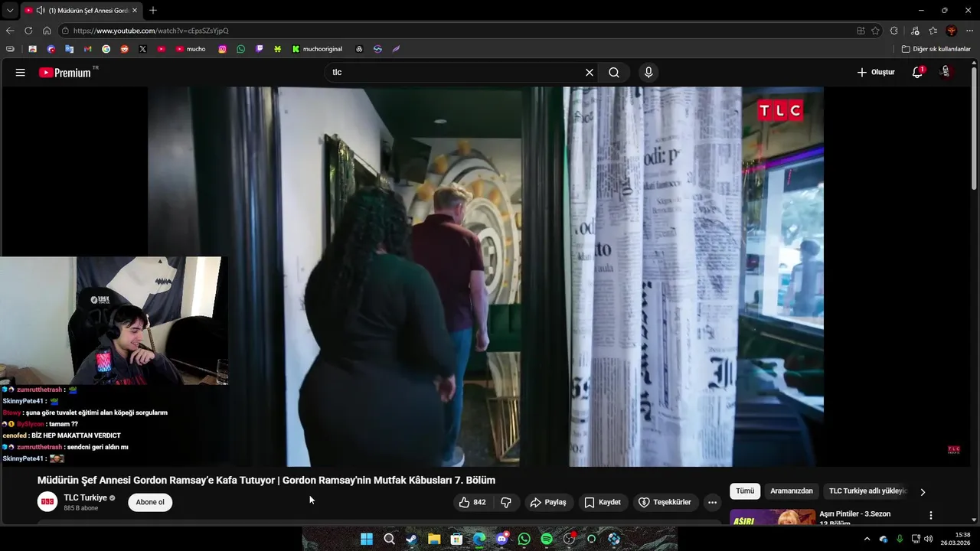Screen dimensions: 980x551
Task: Open mucho YouTube bookmark
Action: (191, 49)
